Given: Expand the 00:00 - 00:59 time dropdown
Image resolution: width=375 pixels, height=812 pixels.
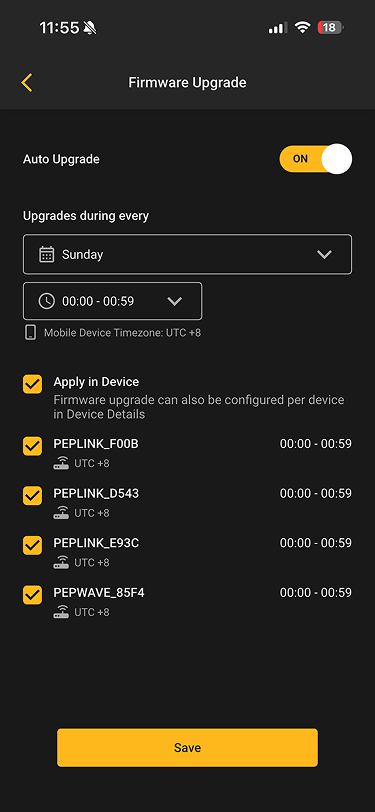Looking at the screenshot, I should click(112, 301).
